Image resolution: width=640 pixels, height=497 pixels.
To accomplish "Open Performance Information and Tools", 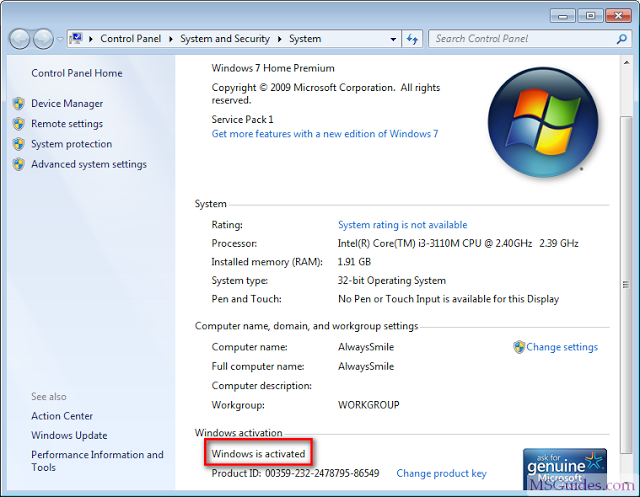I will (97, 461).
